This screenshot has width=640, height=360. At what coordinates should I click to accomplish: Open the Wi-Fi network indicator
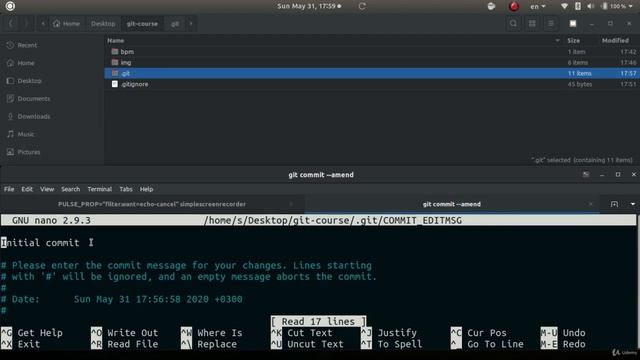(564, 6)
